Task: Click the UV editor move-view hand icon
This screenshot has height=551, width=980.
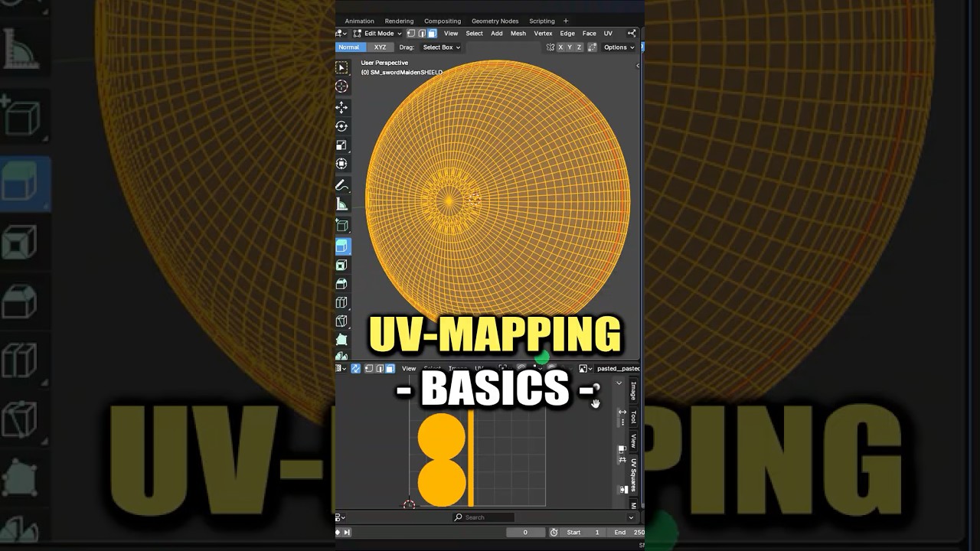Action: coord(596,403)
